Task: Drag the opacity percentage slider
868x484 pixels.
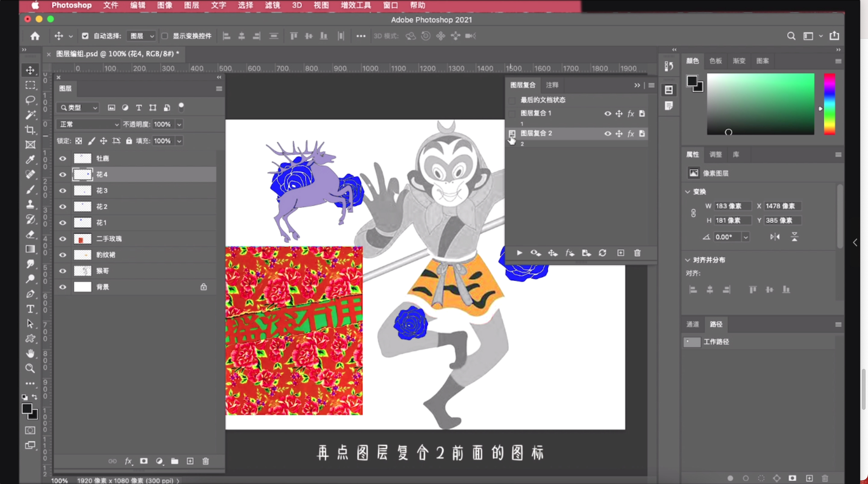Action: pyautogui.click(x=161, y=124)
